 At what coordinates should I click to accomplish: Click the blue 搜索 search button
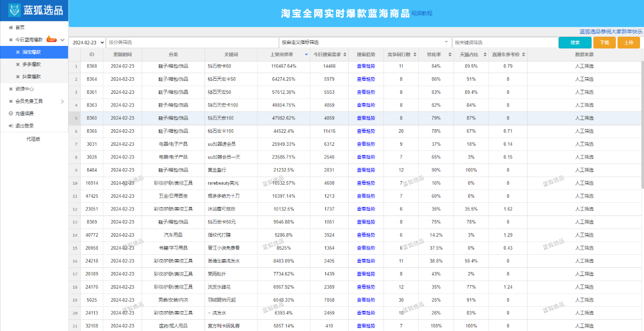coord(574,42)
